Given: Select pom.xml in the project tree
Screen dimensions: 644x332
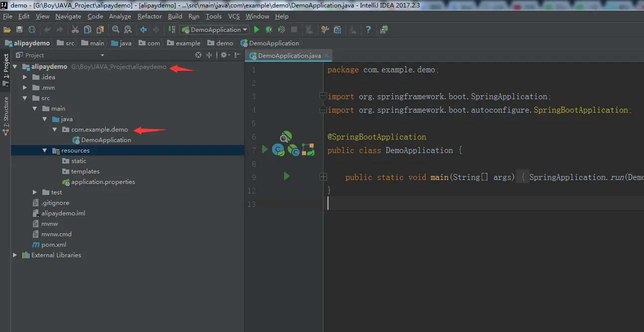Looking at the screenshot, I should coord(49,245).
